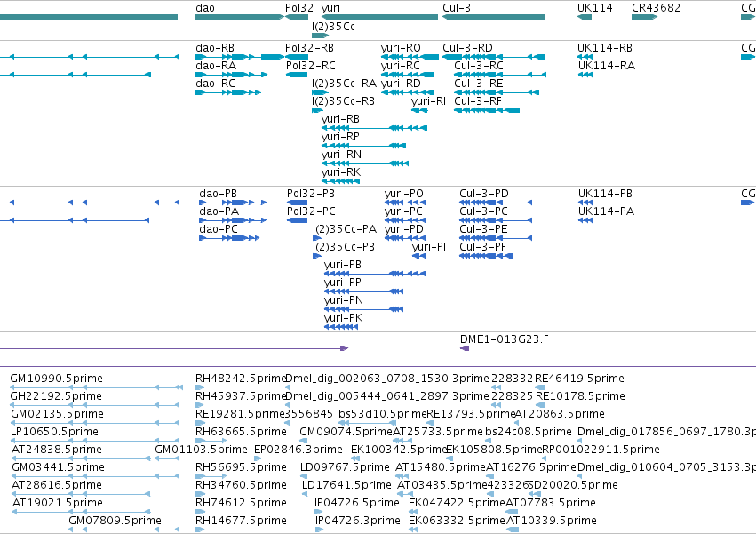Select transcript UK114-RB
The height and width of the screenshot is (534, 756).
[x=605, y=48]
